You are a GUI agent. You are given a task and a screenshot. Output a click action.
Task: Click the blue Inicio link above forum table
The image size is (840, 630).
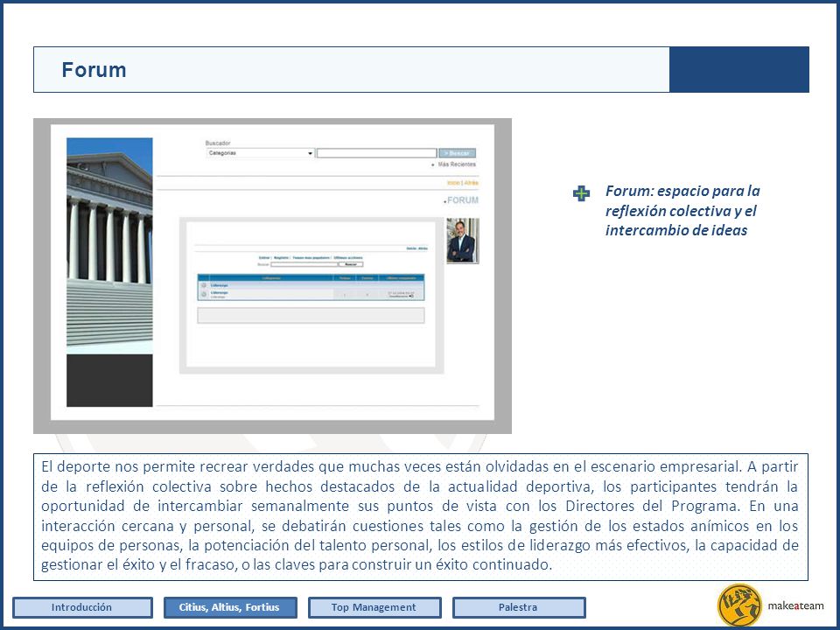click(411, 248)
